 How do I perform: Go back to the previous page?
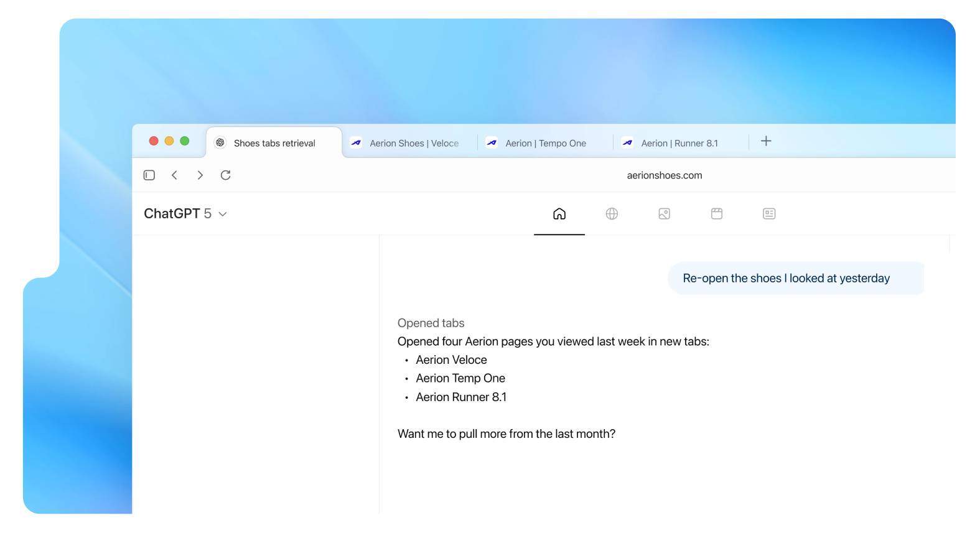click(x=175, y=175)
